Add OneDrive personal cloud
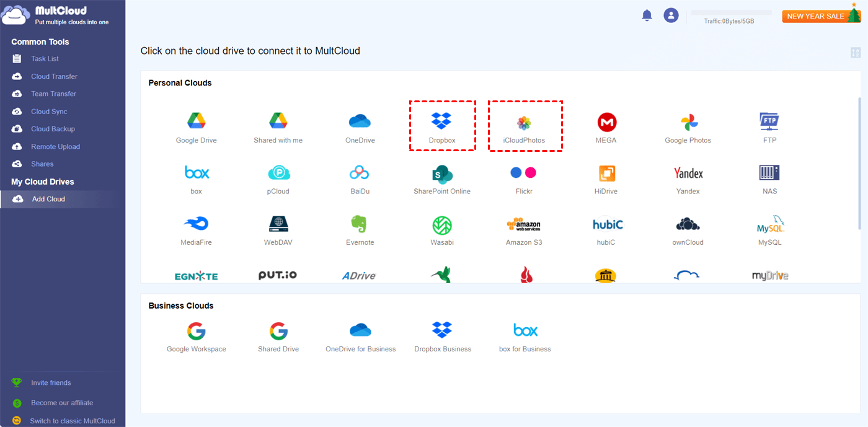The height and width of the screenshot is (427, 868). [360, 128]
